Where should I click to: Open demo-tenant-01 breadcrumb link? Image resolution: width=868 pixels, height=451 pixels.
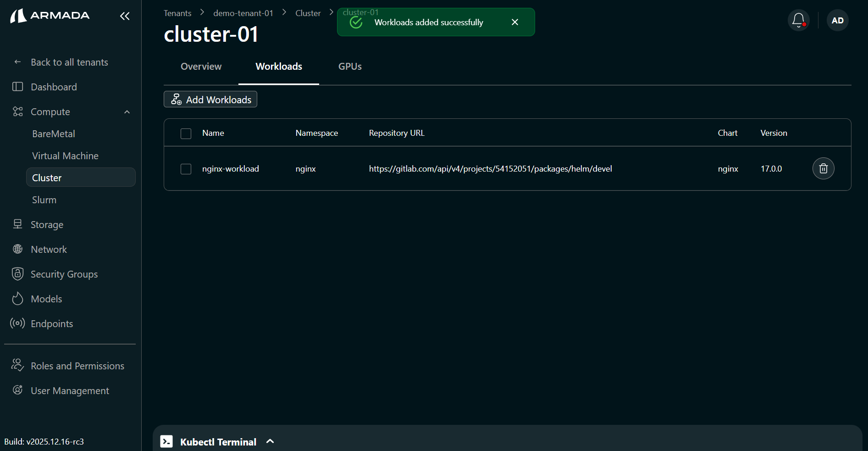click(x=243, y=13)
